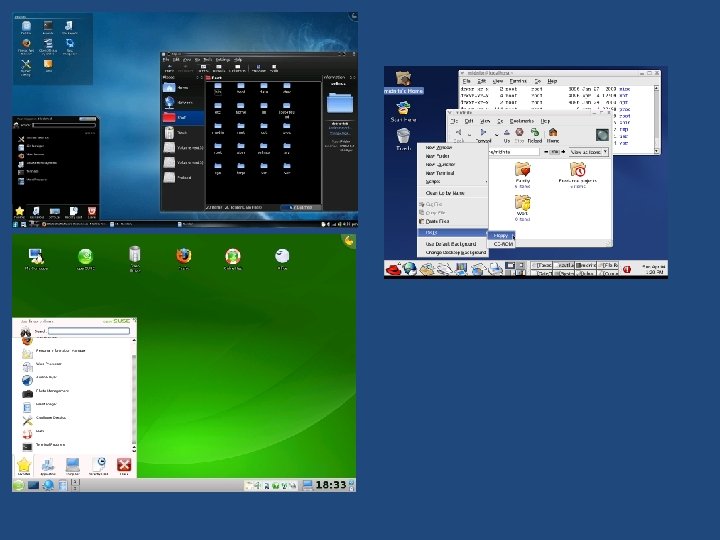Viewport: 720px width, 540px height.
Task: Select Trash in Dolphin Places panel
Action: (182, 132)
